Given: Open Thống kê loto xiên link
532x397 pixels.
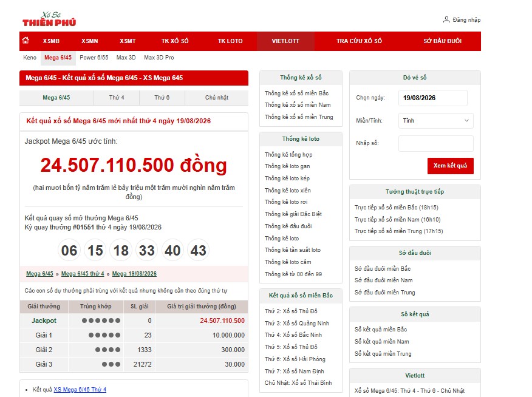Looking at the screenshot, I should coord(288,191).
